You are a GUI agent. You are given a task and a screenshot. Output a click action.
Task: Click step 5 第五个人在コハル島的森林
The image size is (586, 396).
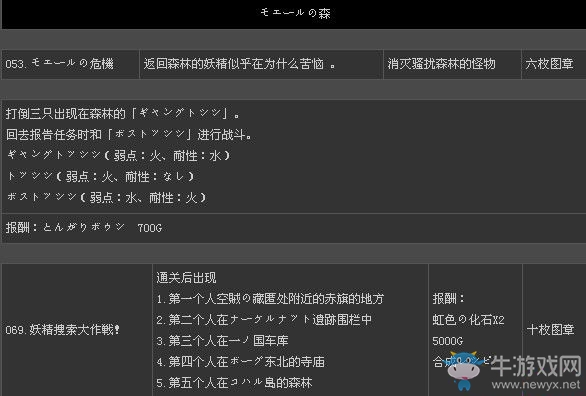(x=234, y=383)
